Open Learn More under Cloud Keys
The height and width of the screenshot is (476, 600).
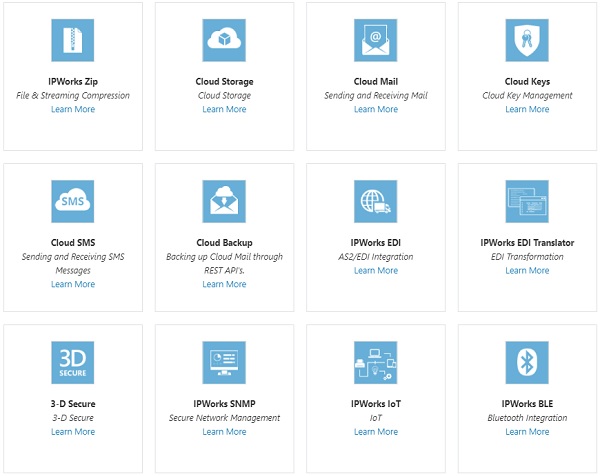coord(527,109)
